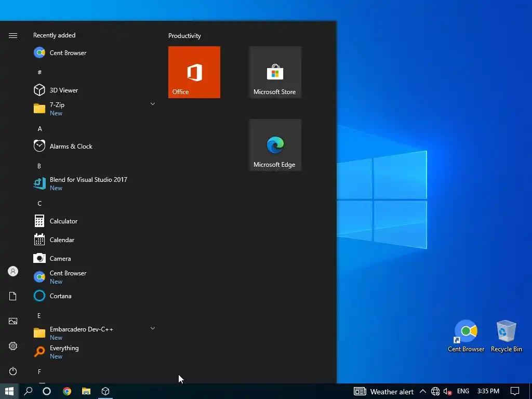Viewport: 532px width, 399px height.
Task: Switch to the 3D Viewer taskbar icon
Action: (x=105, y=391)
